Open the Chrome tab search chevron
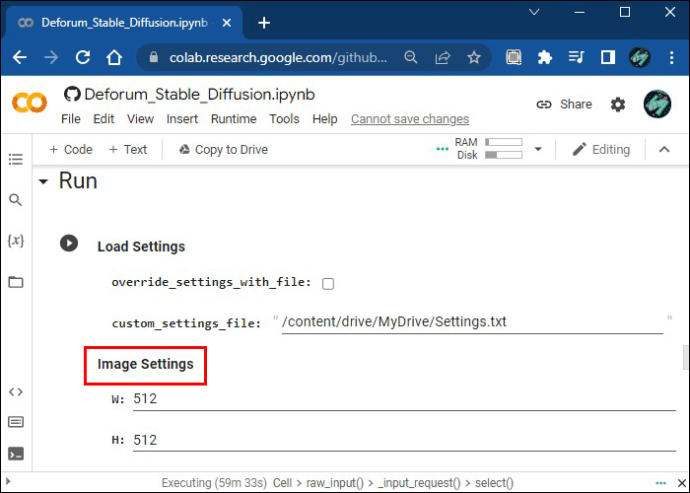Viewport: 690px width, 493px height. pos(534,12)
